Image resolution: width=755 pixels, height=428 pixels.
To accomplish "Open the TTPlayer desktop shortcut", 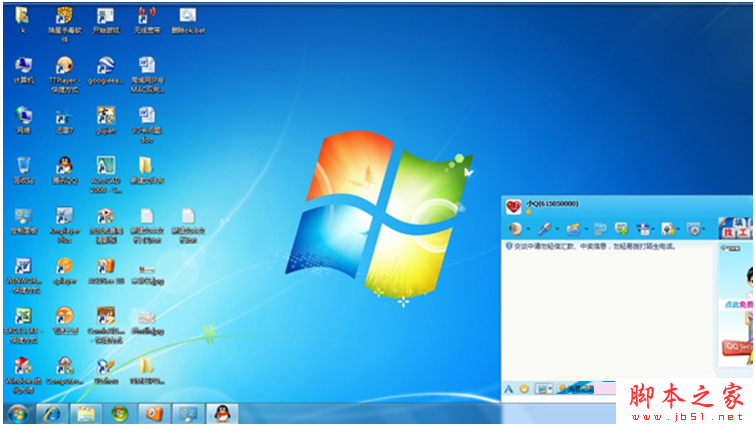I will coord(65,75).
